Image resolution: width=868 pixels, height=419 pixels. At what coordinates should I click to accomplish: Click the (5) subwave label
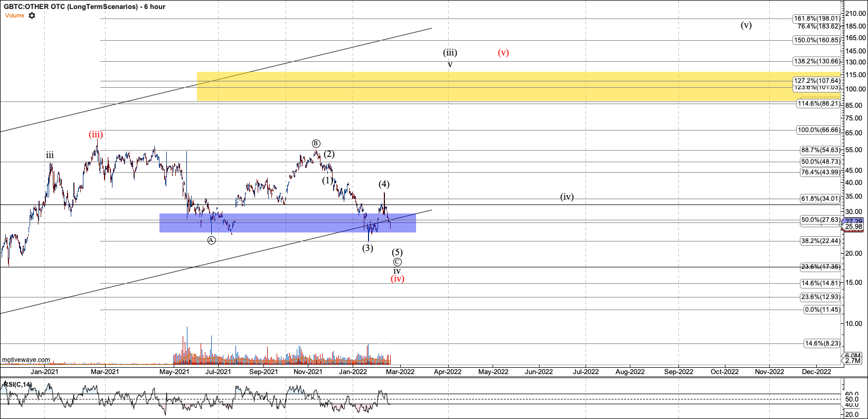[397, 253]
